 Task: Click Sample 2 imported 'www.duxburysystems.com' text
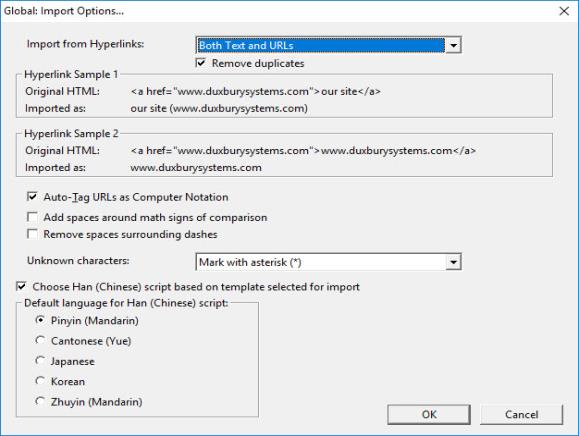click(x=196, y=168)
